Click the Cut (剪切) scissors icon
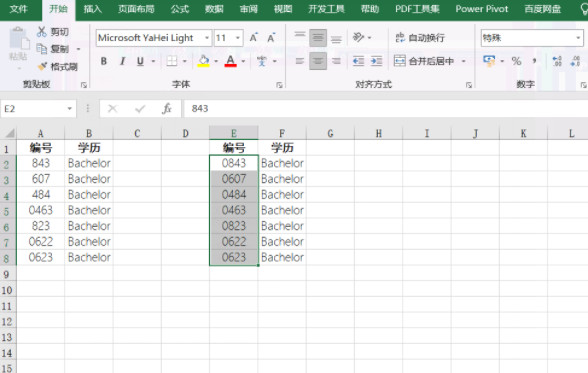Viewport: 588px width, 373px height. [x=41, y=31]
